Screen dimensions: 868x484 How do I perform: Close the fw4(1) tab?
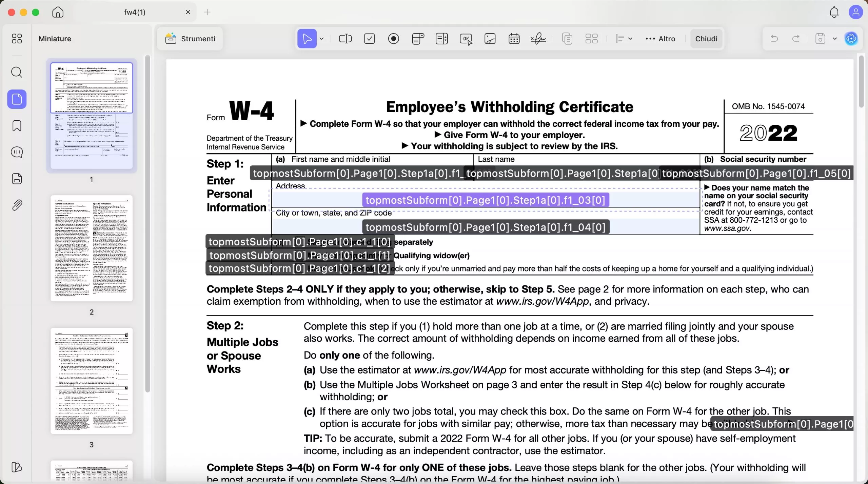tap(188, 12)
